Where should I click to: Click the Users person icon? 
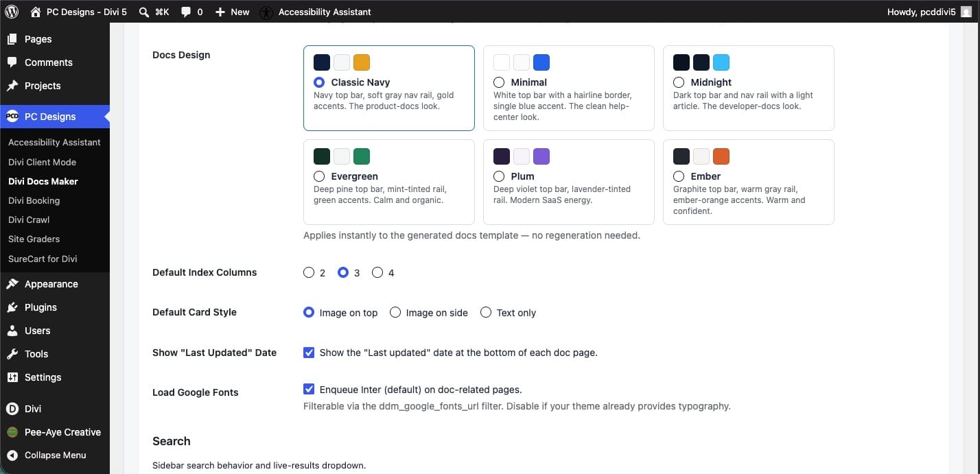coord(12,331)
